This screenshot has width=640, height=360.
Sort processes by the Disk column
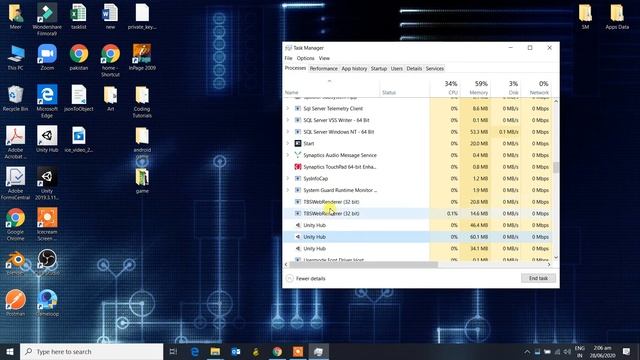click(x=505, y=87)
